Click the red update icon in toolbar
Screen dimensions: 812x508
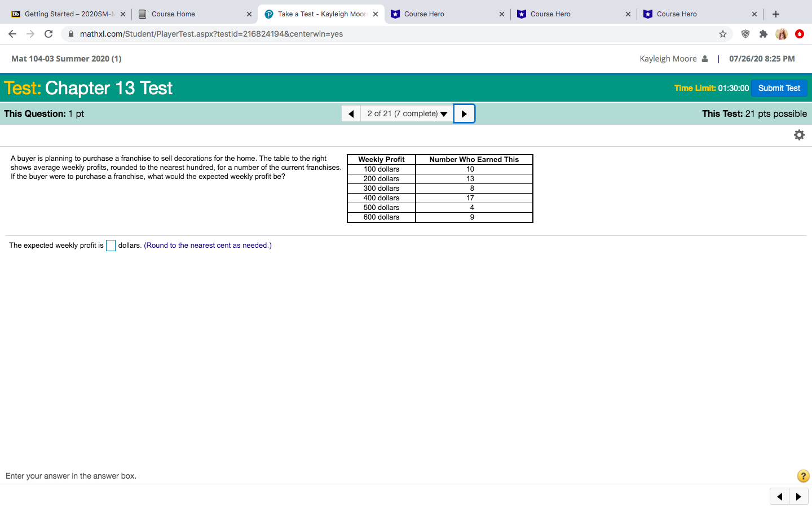tap(800, 34)
